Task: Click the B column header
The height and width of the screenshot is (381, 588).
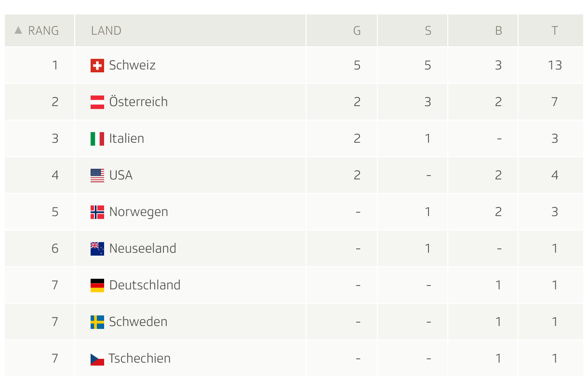Action: [x=498, y=30]
